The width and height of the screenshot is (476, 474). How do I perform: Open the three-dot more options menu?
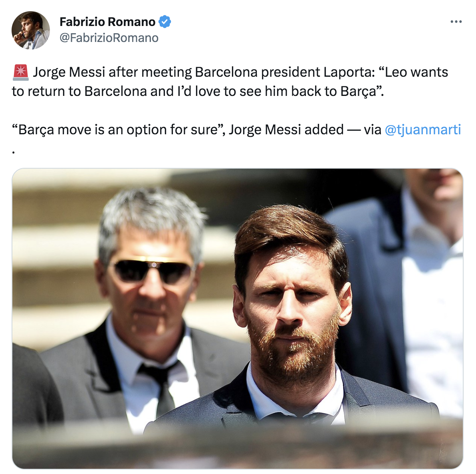tap(456, 22)
